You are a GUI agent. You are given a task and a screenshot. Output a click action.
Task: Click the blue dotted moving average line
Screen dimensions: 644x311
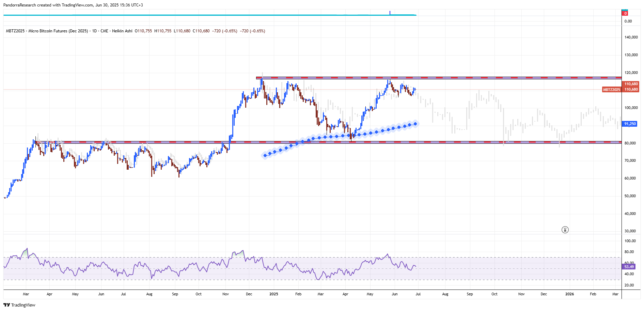coord(340,136)
